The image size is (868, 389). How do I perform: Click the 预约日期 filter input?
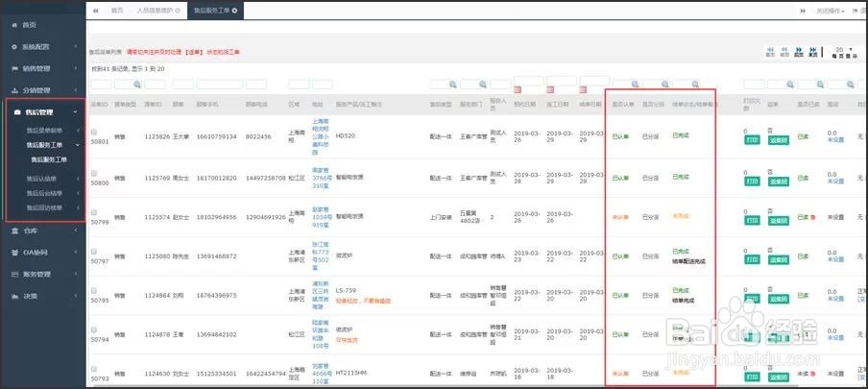pos(529,81)
